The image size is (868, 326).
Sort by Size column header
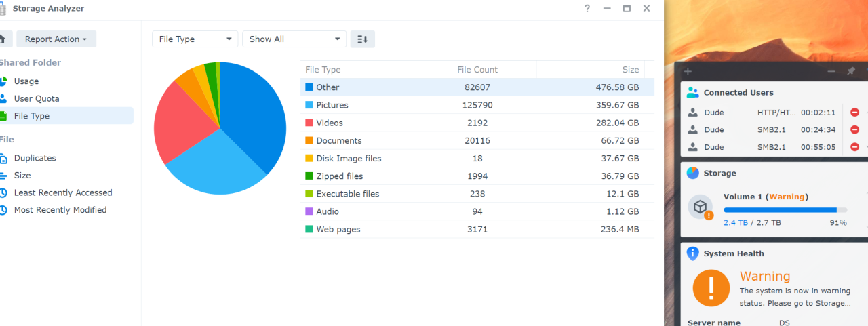(591, 70)
